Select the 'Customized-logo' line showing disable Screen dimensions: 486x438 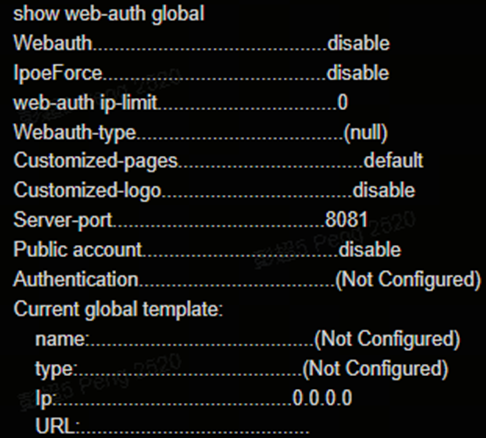[x=214, y=191]
